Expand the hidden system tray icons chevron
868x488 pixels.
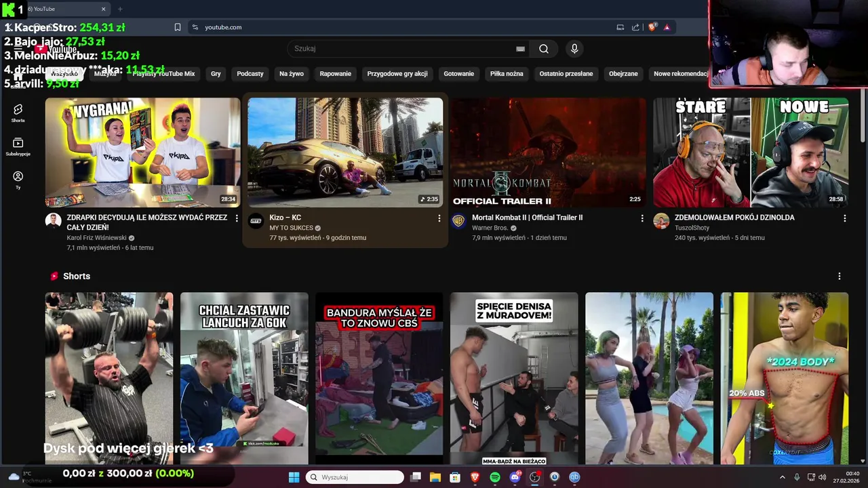(x=782, y=477)
